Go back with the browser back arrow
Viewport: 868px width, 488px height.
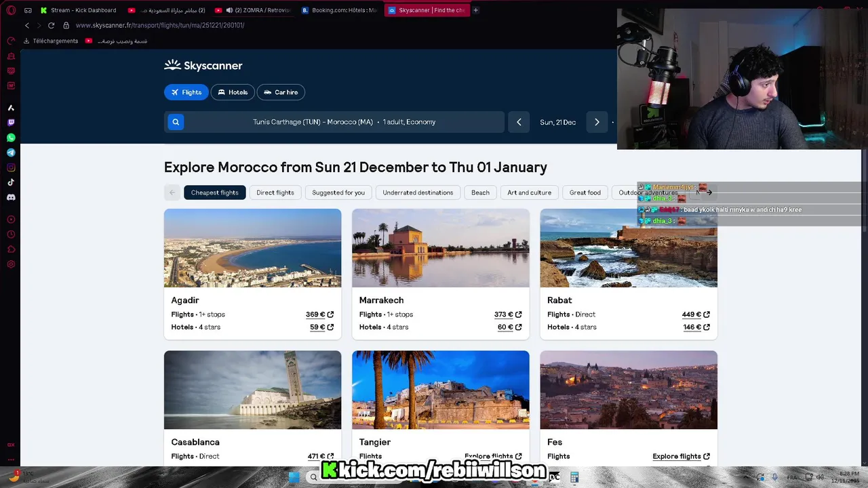click(x=27, y=25)
